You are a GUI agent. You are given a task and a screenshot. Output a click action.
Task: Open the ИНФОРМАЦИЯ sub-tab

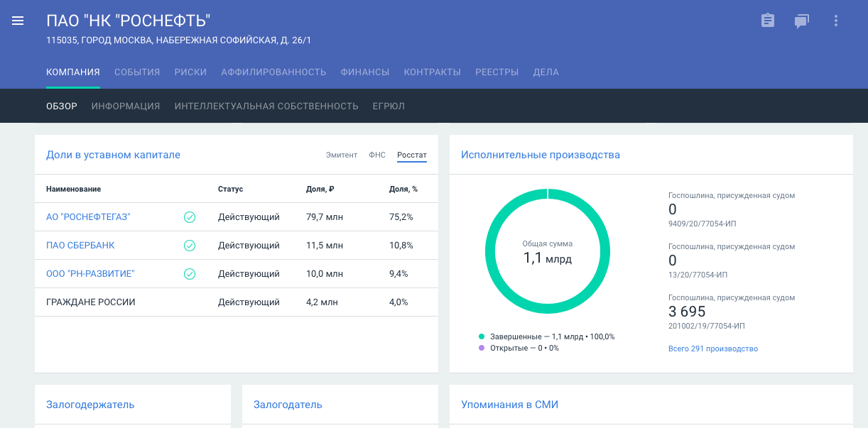[x=126, y=106]
